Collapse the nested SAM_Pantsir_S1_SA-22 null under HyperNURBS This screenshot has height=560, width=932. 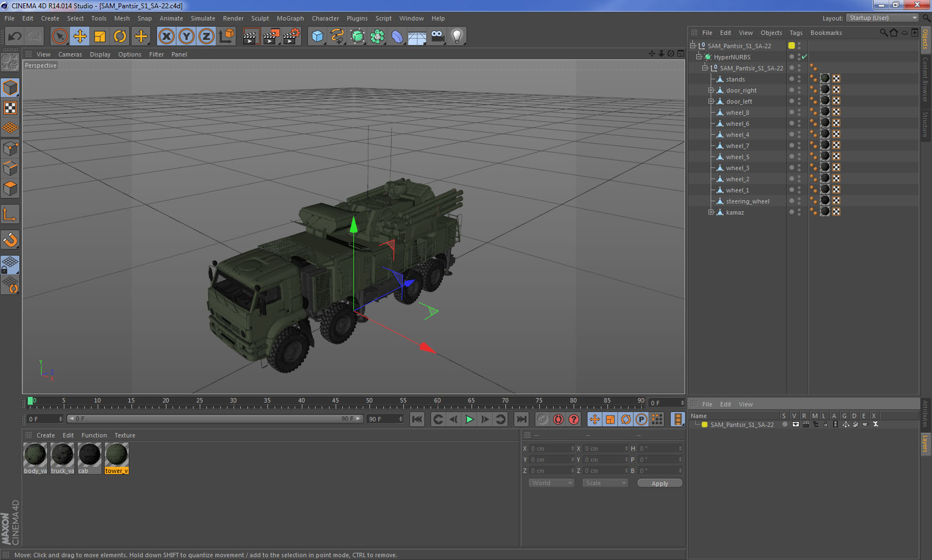[x=705, y=68]
